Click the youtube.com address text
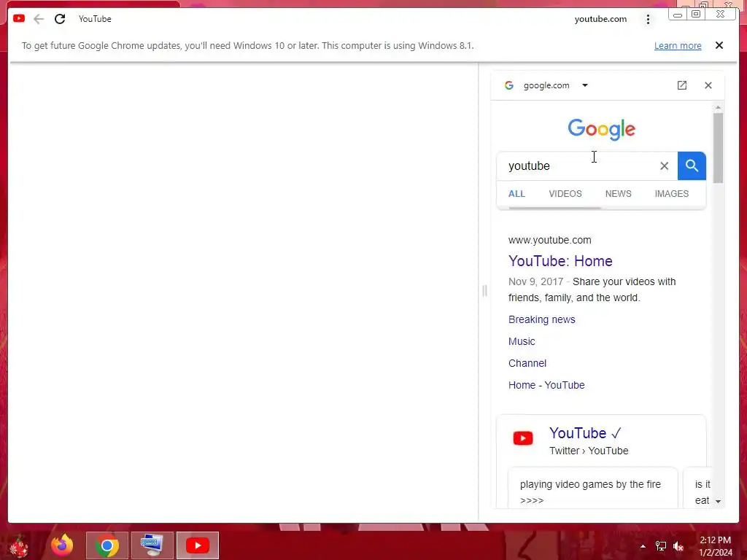Image resolution: width=747 pixels, height=560 pixels. [x=600, y=19]
